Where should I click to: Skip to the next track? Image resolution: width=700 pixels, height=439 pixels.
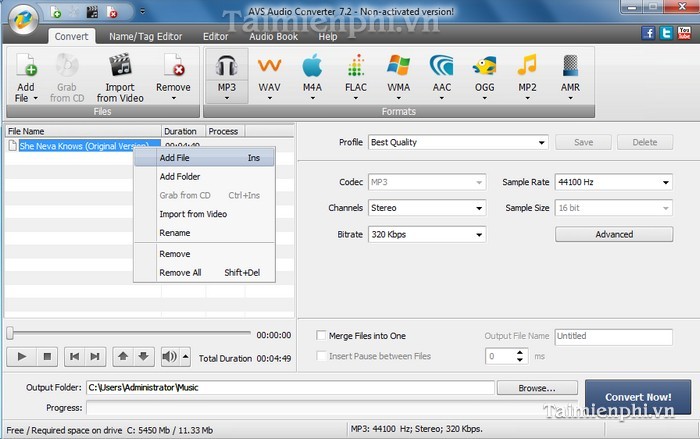point(95,356)
